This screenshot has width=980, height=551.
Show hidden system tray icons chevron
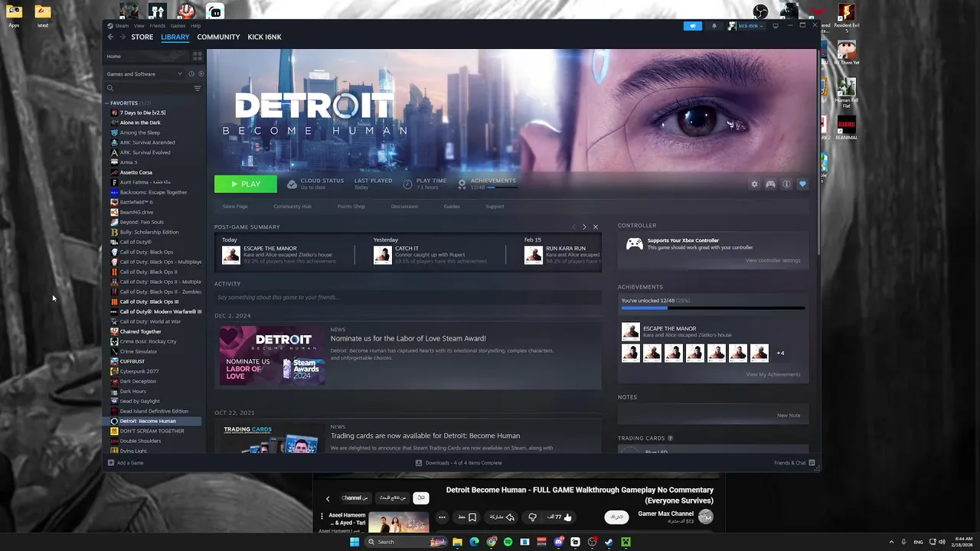coord(891,542)
